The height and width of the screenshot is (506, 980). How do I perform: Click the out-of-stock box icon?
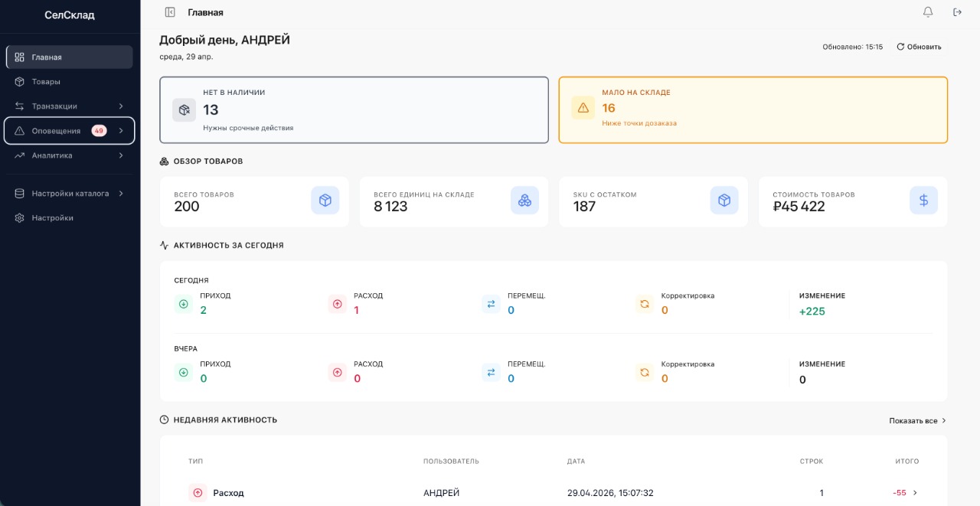pyautogui.click(x=184, y=110)
